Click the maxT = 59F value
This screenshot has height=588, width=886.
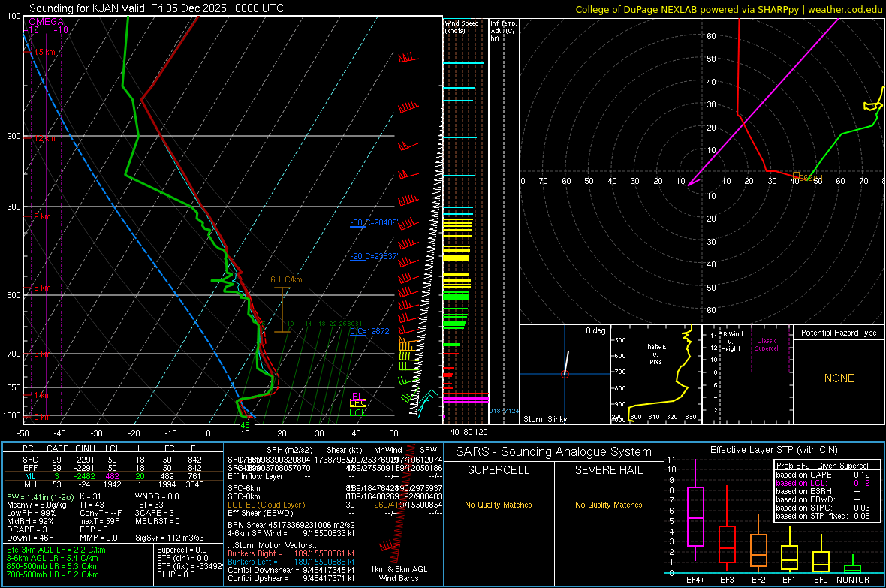click(99, 521)
